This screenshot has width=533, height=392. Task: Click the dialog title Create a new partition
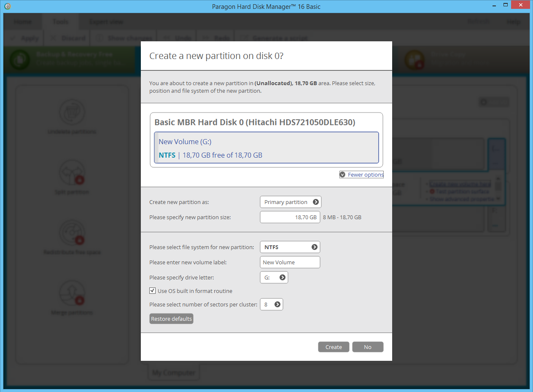(x=216, y=56)
